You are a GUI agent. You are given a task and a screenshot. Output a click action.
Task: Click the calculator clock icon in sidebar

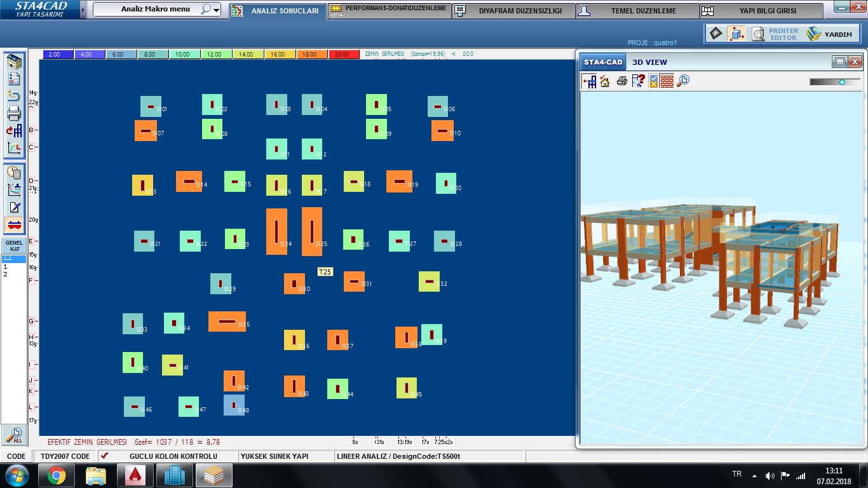point(14,172)
